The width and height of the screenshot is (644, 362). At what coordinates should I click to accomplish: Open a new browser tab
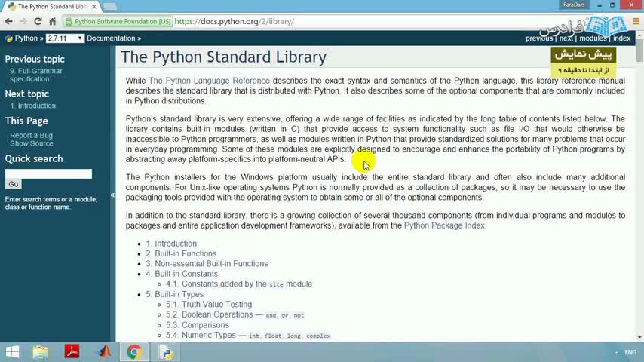109,7
